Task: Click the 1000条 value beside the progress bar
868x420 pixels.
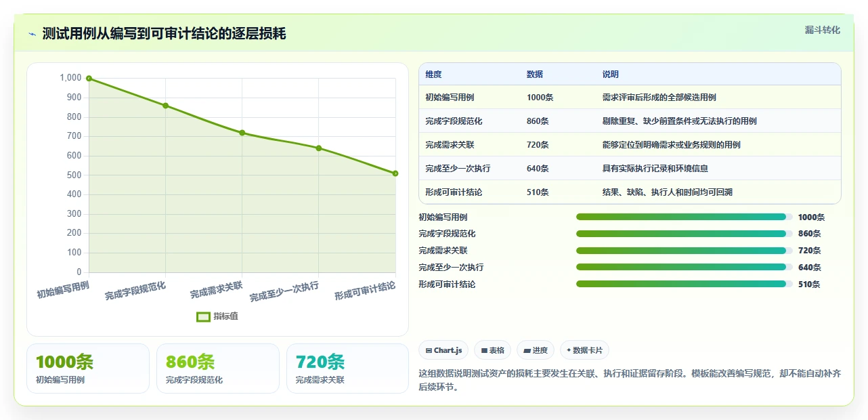Action: point(812,217)
